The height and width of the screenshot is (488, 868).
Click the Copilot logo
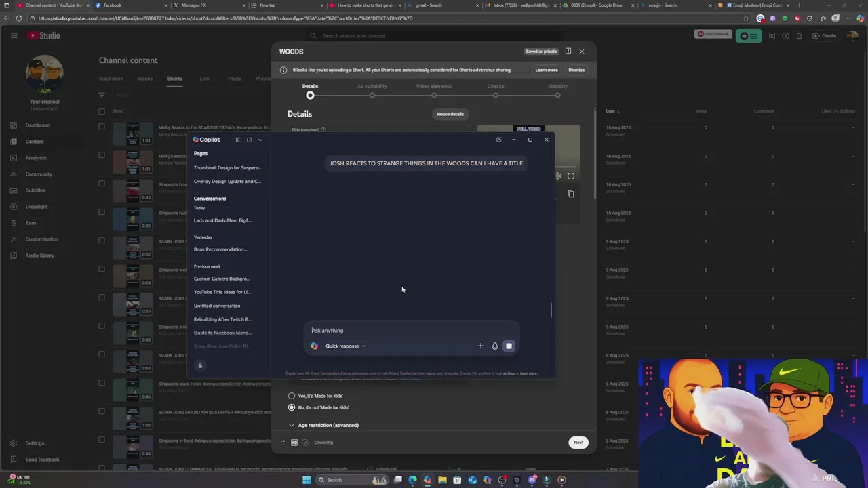point(206,140)
